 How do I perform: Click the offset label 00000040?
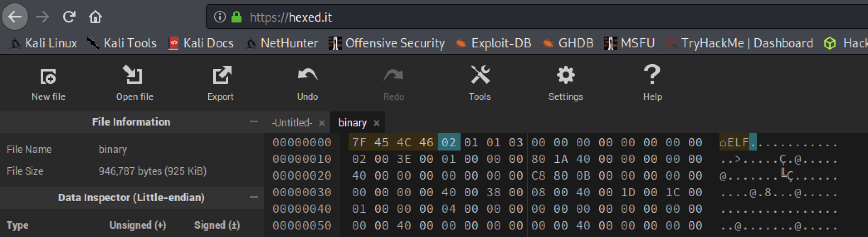pos(302,209)
